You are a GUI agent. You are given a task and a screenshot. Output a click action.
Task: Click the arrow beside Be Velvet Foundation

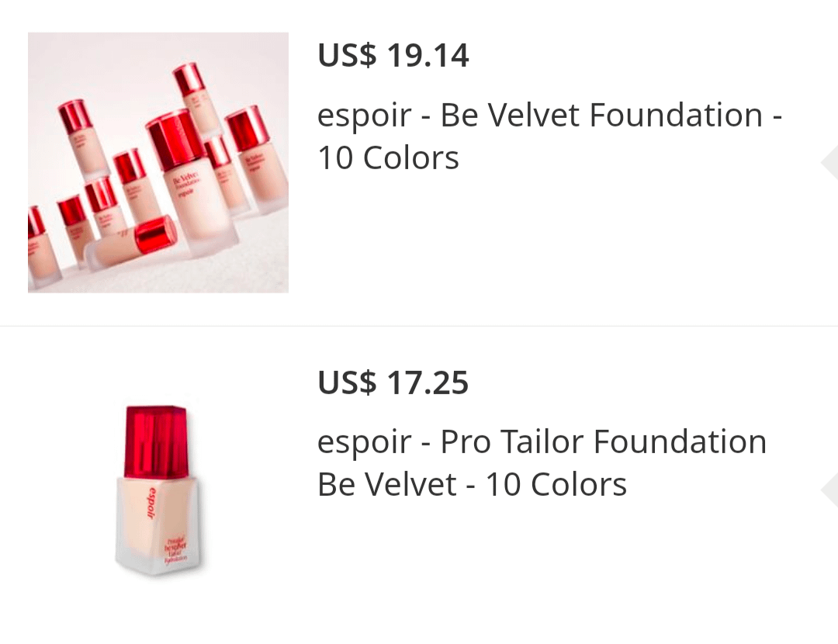pyautogui.click(x=829, y=162)
